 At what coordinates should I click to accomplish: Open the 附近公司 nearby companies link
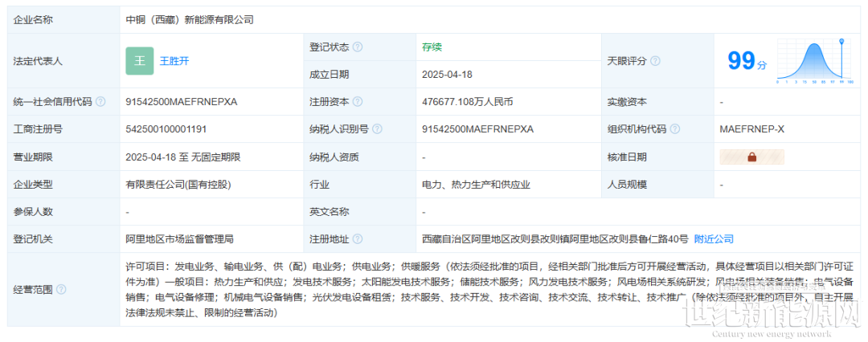pyautogui.click(x=714, y=239)
